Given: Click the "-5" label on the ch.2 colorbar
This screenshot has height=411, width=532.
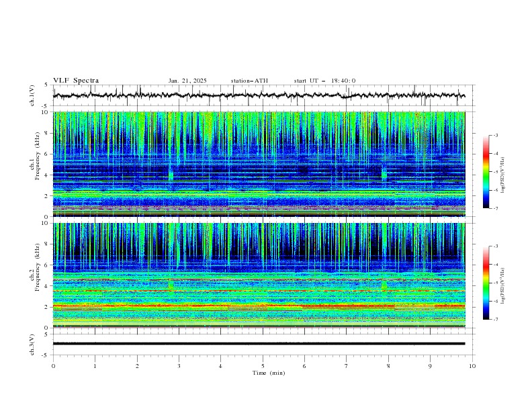Looking at the screenshot, I should [x=496, y=283].
